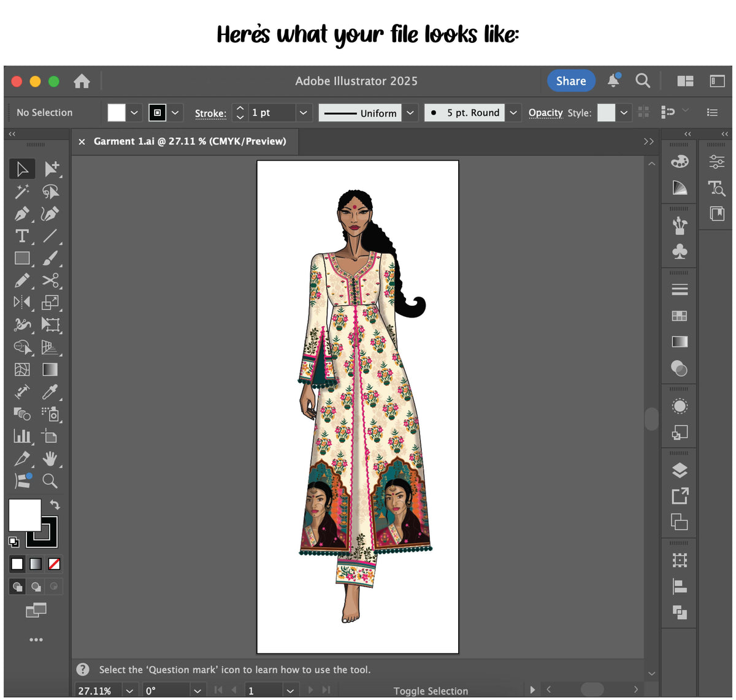This screenshot has width=736, height=700.
Task: Open the Symbols clover panel icon
Action: (x=680, y=252)
